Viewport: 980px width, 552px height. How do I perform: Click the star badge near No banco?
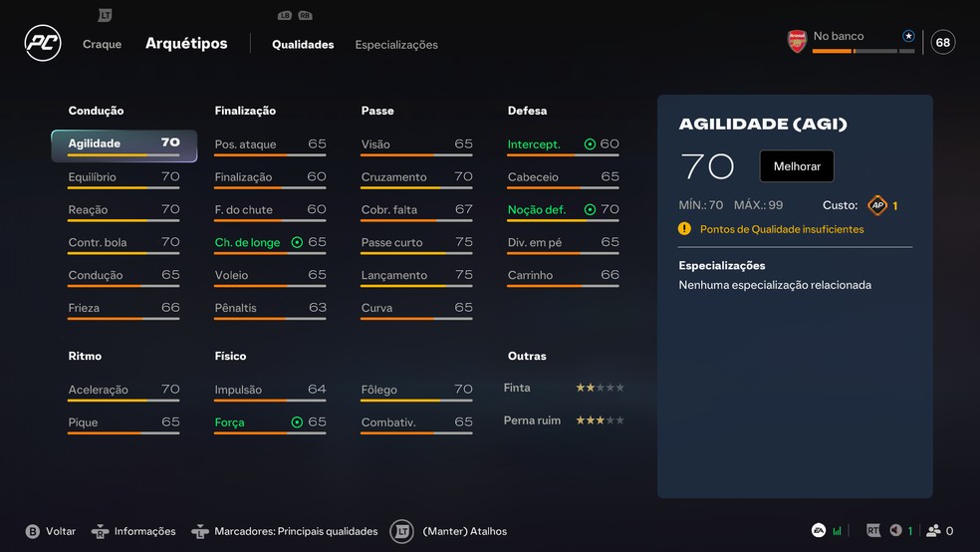(x=908, y=36)
